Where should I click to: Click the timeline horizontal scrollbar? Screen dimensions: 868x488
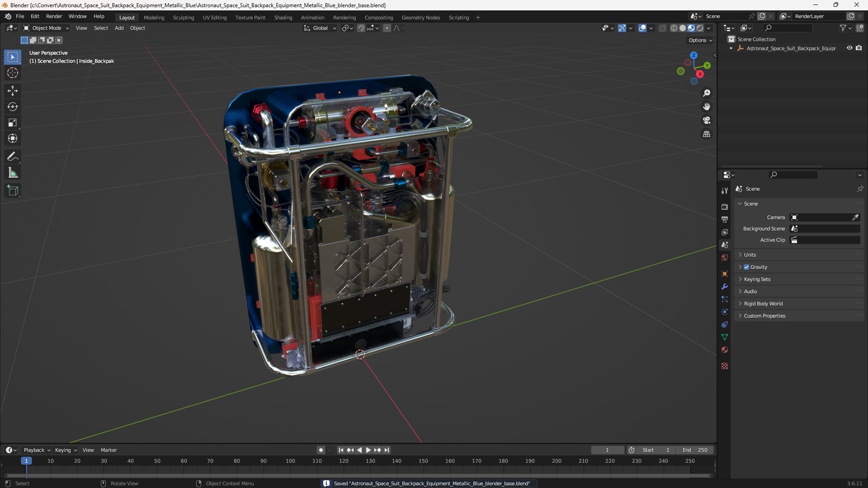click(358, 476)
